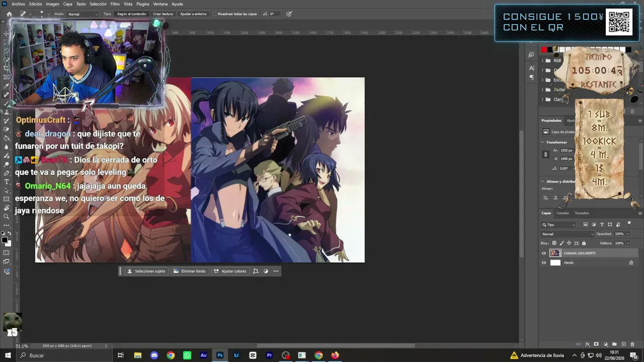Lock transparent pixels in Layers panel
Viewport: 644px width, 362px height.
pyautogui.click(x=555, y=243)
